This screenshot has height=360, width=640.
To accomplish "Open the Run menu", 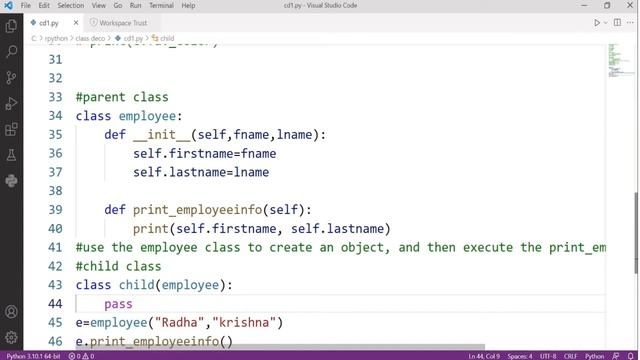I will point(136,5).
